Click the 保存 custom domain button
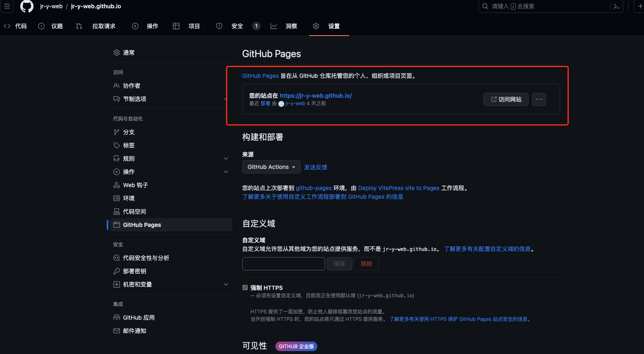The image size is (644, 354). (x=340, y=264)
